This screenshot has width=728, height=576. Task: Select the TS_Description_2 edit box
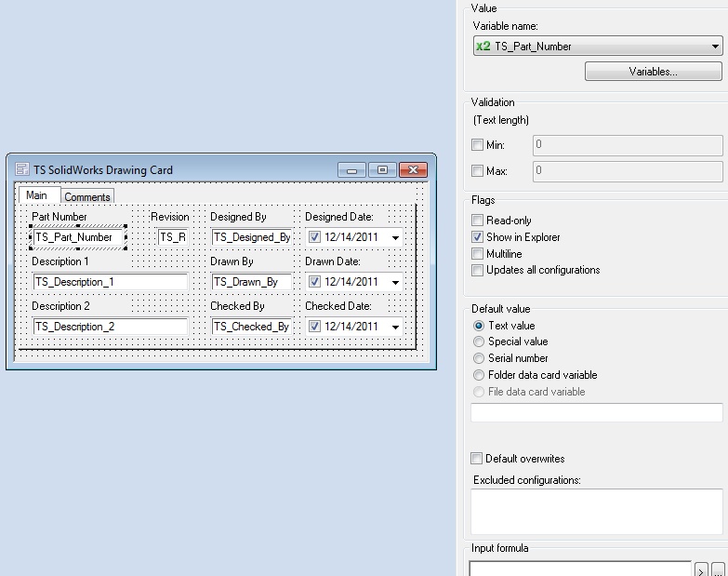click(110, 326)
